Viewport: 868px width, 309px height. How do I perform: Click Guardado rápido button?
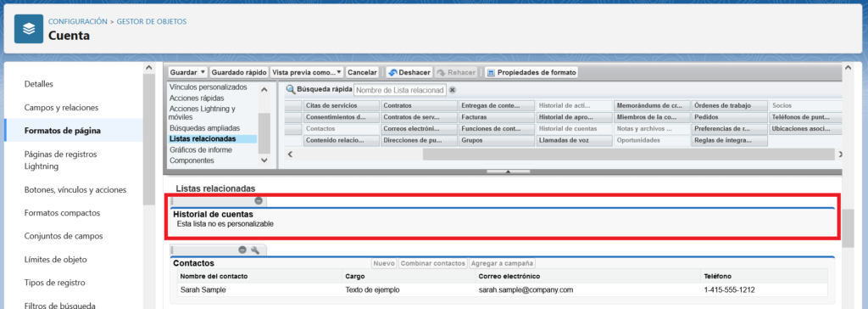tap(239, 73)
